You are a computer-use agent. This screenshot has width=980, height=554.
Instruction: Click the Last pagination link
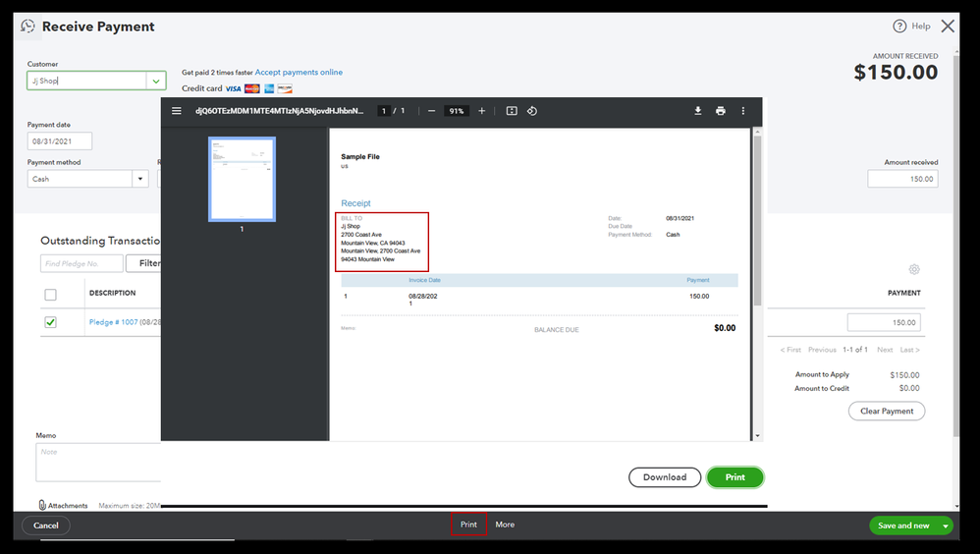[x=909, y=350]
